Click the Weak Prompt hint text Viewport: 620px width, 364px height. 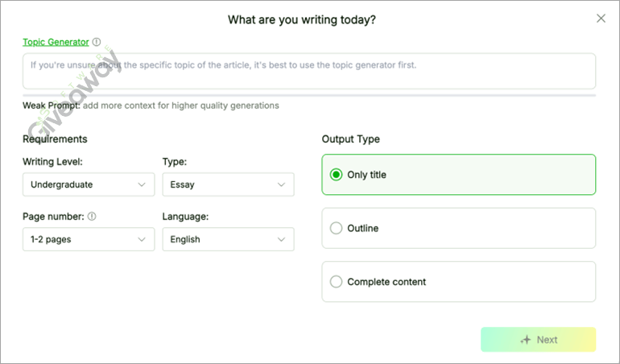tap(151, 105)
